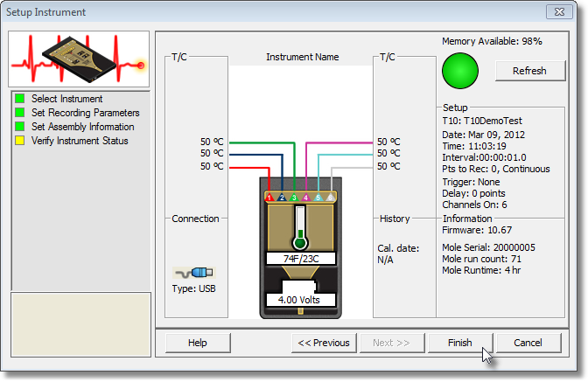The height and width of the screenshot is (382, 588).
Task: Click the T10: T10DemoTest setup text
Action: (x=482, y=121)
